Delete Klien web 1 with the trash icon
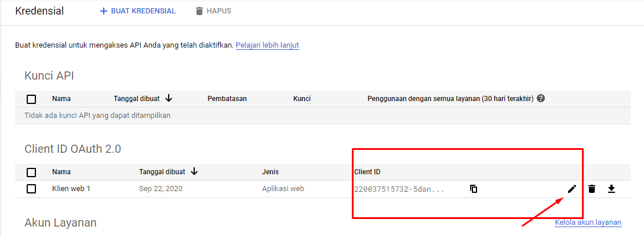Image resolution: width=644 pixels, height=237 pixels. click(592, 189)
